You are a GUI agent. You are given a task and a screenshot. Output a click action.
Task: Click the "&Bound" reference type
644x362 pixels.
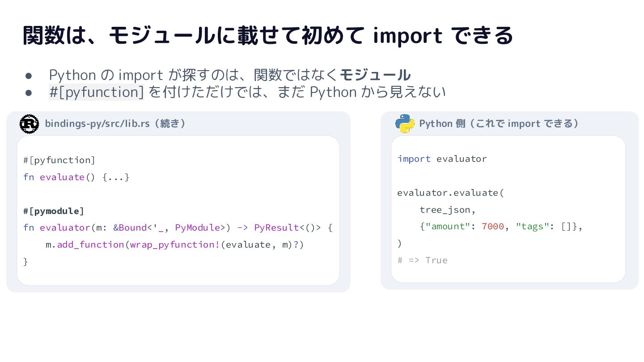coord(130,227)
